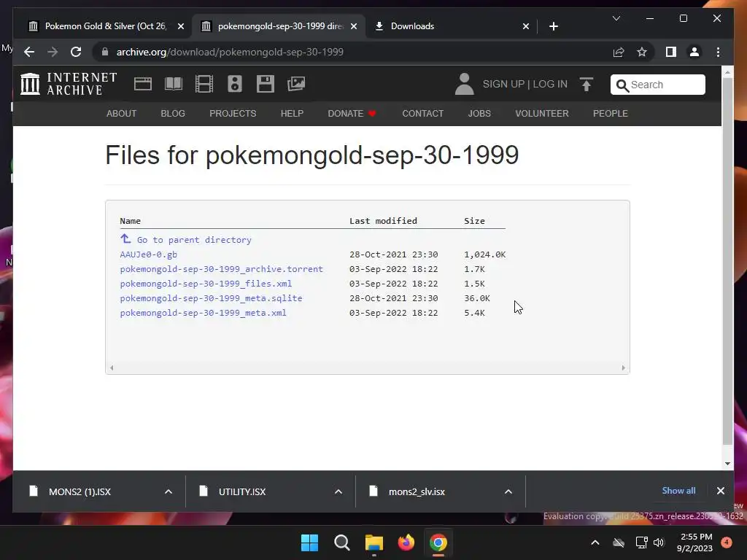747x560 pixels.
Task: Open the Audio speaker icon
Action: pos(234,84)
